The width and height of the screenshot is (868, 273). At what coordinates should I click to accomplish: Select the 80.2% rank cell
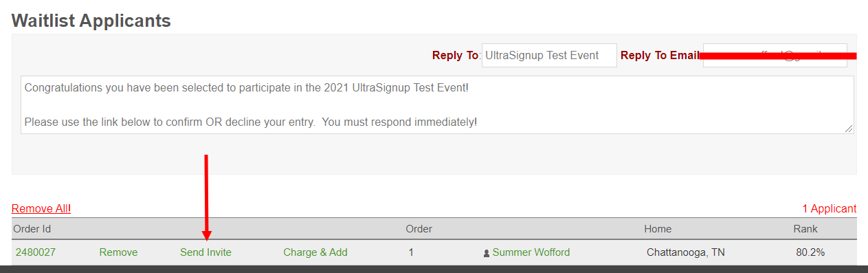pyautogui.click(x=810, y=252)
